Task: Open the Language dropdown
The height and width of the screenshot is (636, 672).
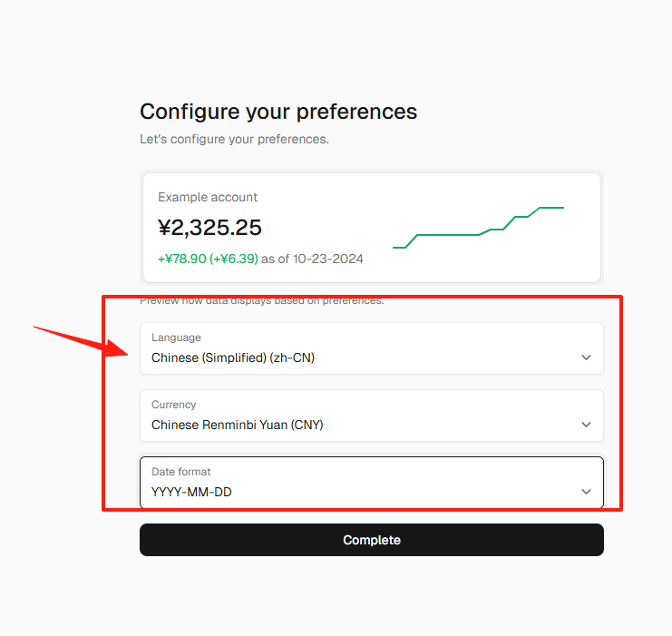Action: (372, 348)
